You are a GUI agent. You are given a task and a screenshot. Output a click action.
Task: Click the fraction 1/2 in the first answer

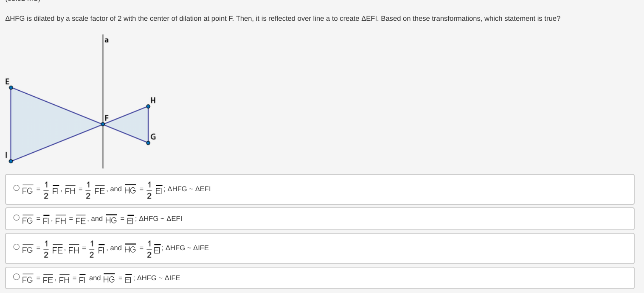[x=46, y=189]
